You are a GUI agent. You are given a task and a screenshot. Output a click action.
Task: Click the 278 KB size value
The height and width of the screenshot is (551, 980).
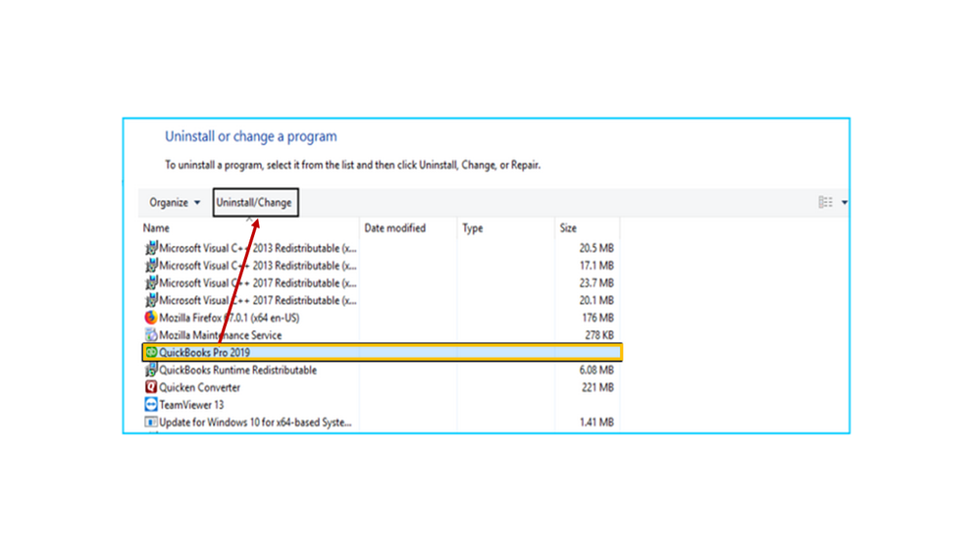(598, 335)
